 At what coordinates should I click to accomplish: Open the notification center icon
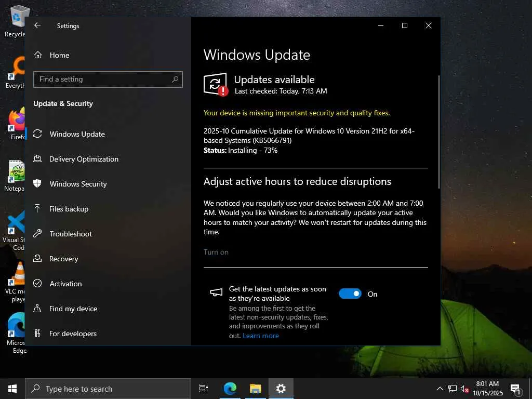coord(516,389)
